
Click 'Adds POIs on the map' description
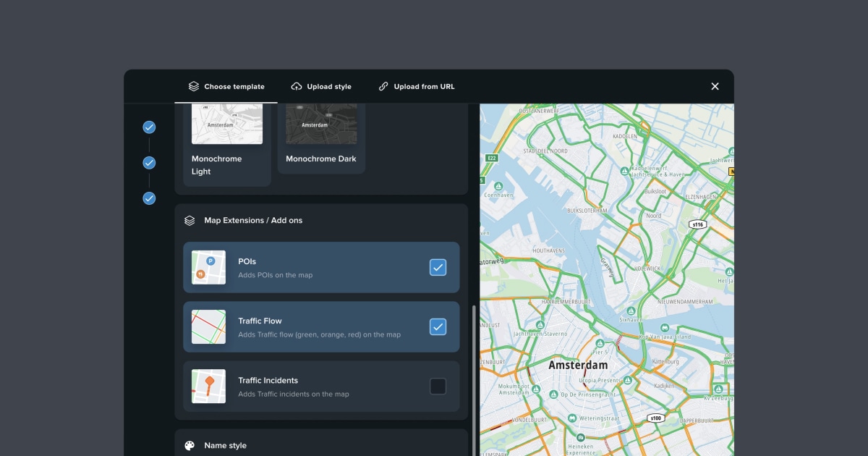pos(275,275)
